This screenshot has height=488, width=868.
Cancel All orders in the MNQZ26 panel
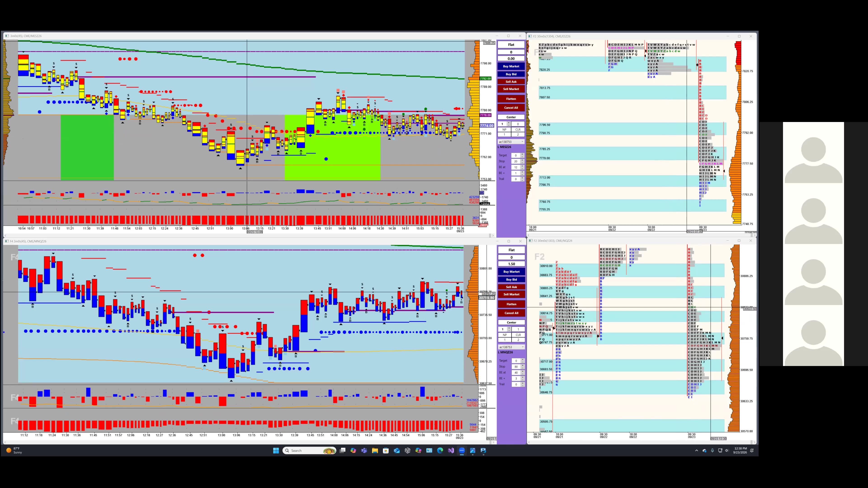(511, 313)
